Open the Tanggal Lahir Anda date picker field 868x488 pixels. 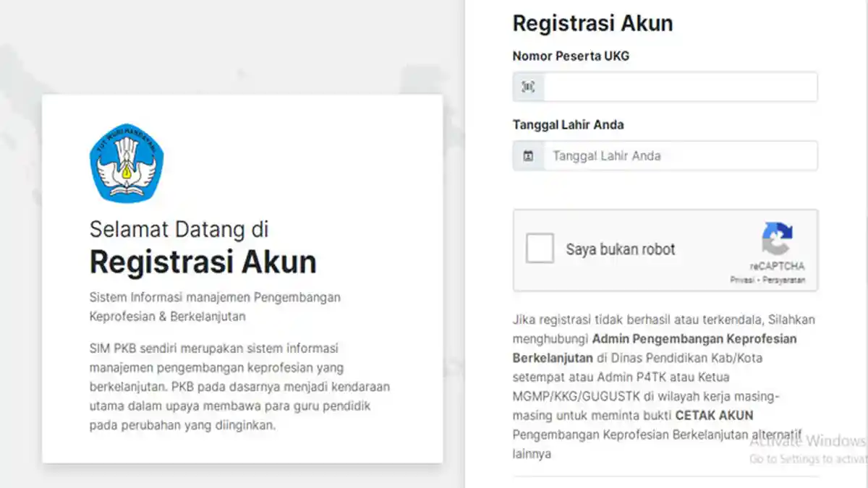coord(680,155)
